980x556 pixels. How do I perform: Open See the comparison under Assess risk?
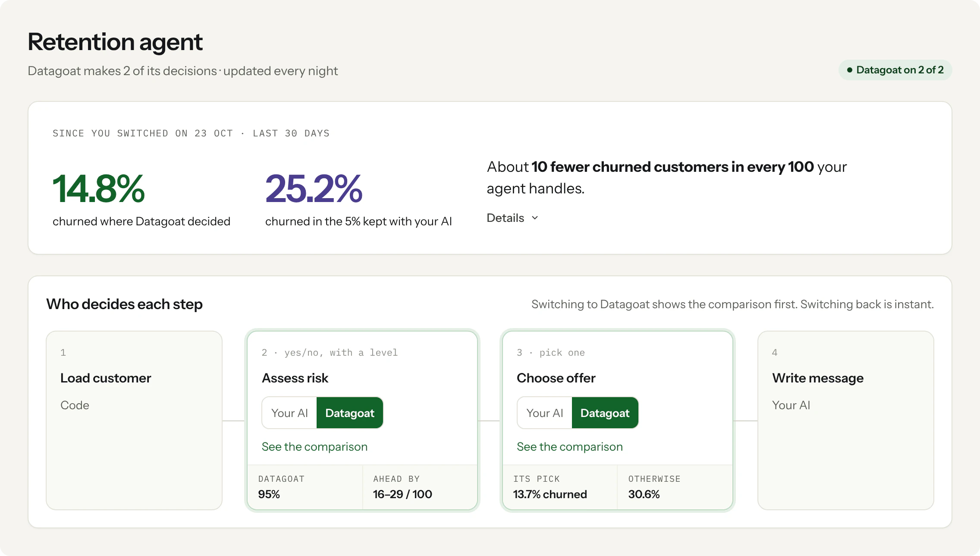click(x=314, y=447)
